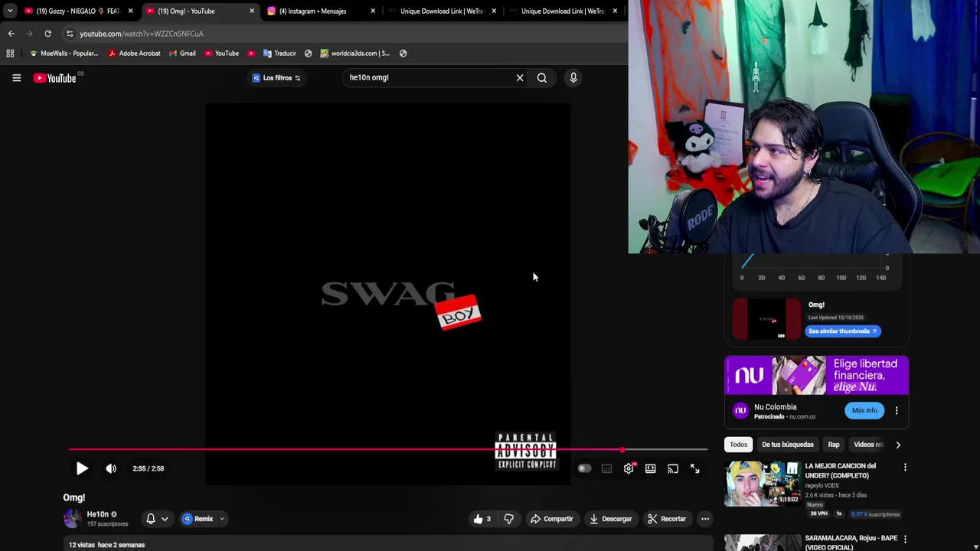This screenshot has width=980, height=551.
Task: Toggle the autoplay switch in player
Action: 584,468
